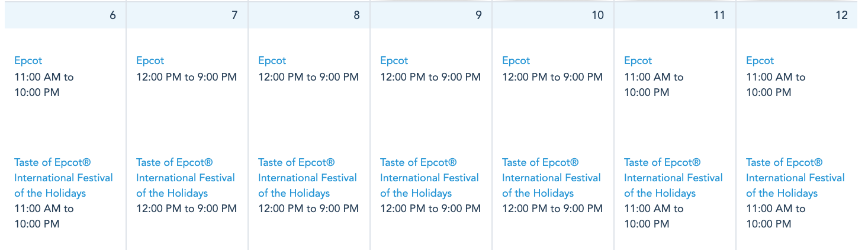Click Taste of Epcot Festival link on day 8
The image size is (868, 250).
point(307,178)
